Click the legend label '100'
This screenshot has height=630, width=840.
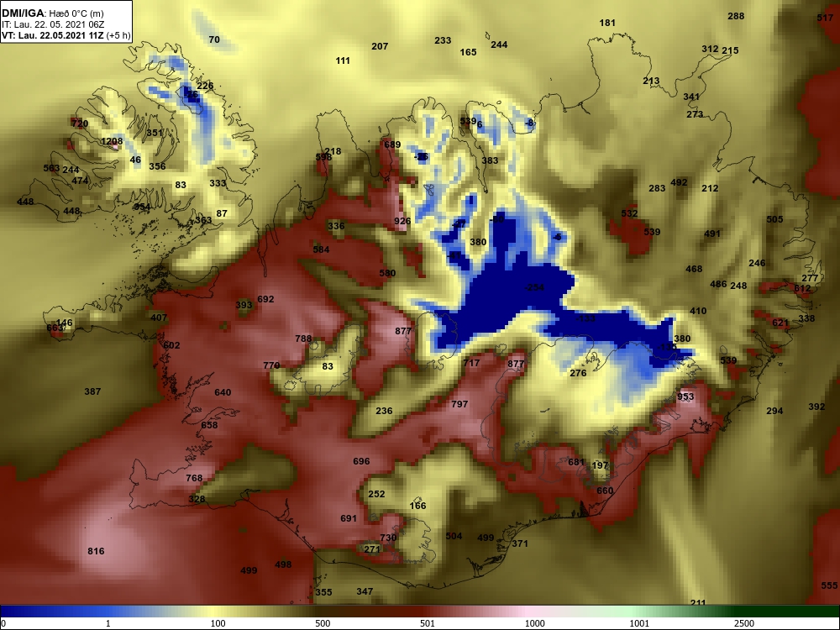click(x=218, y=623)
